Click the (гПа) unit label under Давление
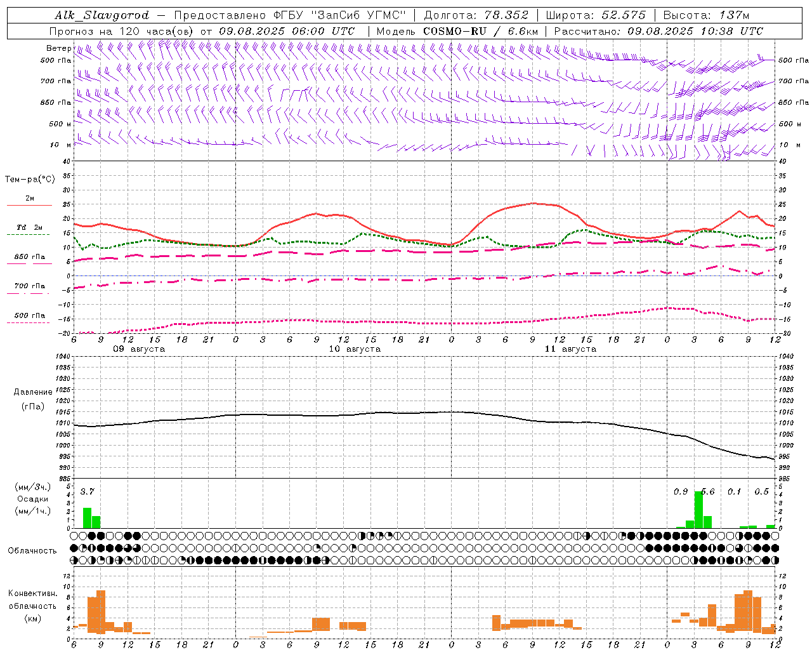The height and width of the screenshot is (650, 812). (x=32, y=407)
